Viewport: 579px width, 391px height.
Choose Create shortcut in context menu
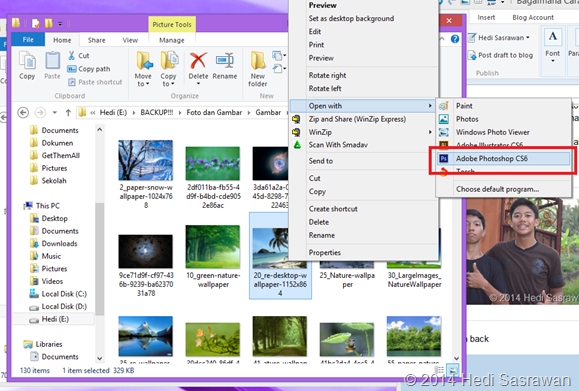[333, 209]
